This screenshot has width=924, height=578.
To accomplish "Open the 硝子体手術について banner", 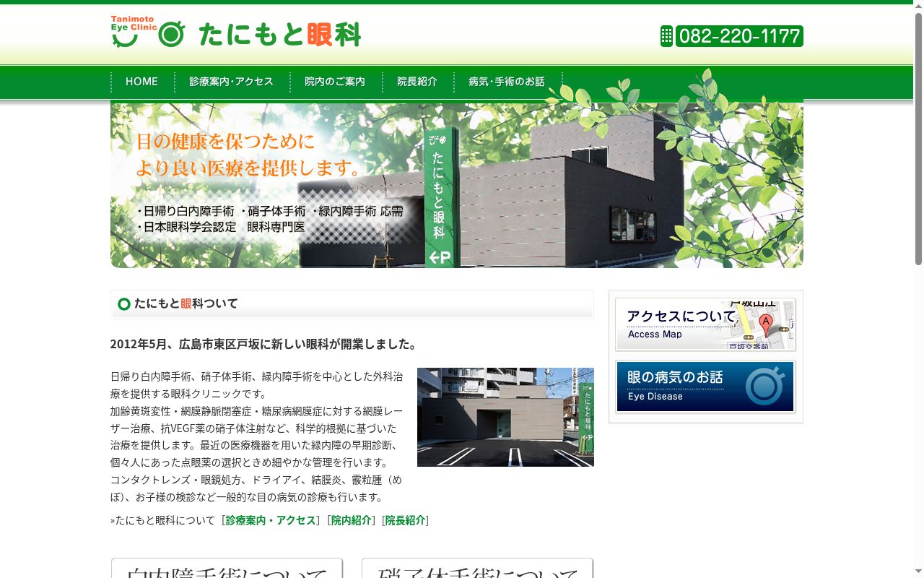I will [477, 568].
